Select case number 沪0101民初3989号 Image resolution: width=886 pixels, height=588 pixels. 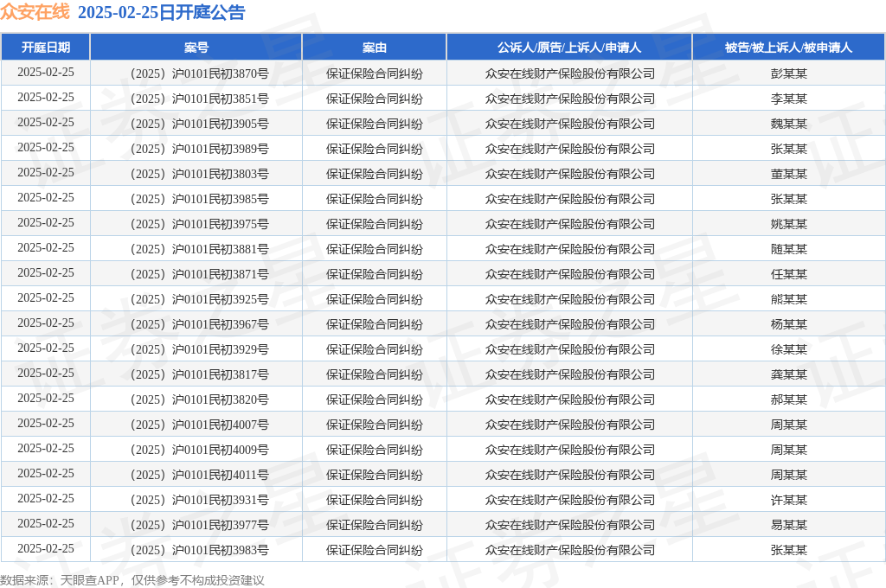(200, 149)
